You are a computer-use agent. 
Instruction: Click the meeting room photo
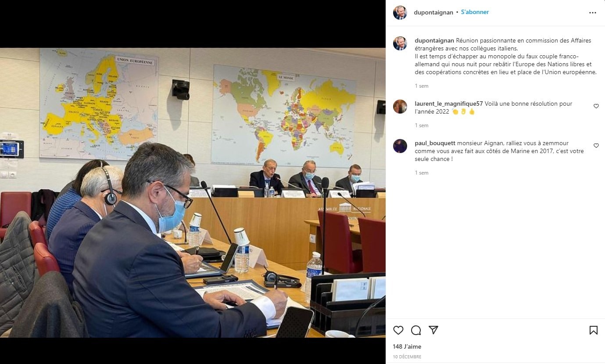193,193
